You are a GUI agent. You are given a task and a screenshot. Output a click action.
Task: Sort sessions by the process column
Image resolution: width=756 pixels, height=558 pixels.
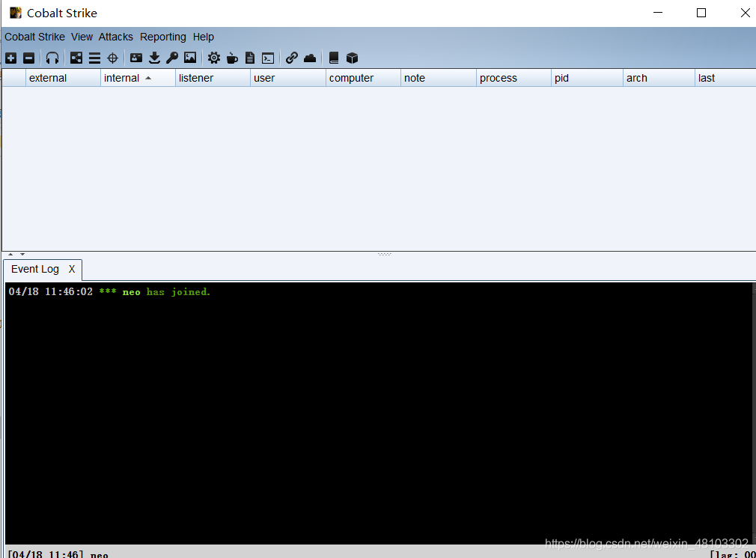513,78
